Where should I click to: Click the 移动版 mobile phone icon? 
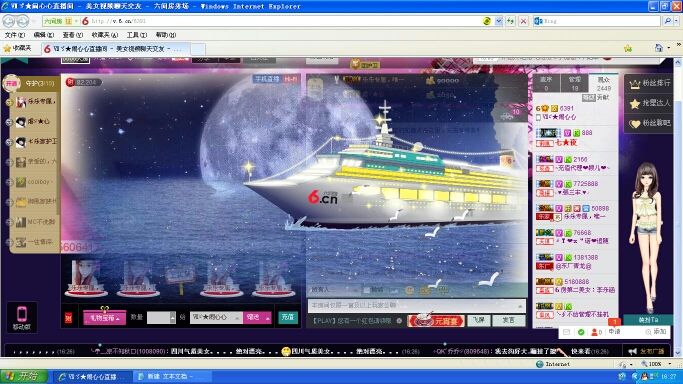pyautogui.click(x=22, y=313)
